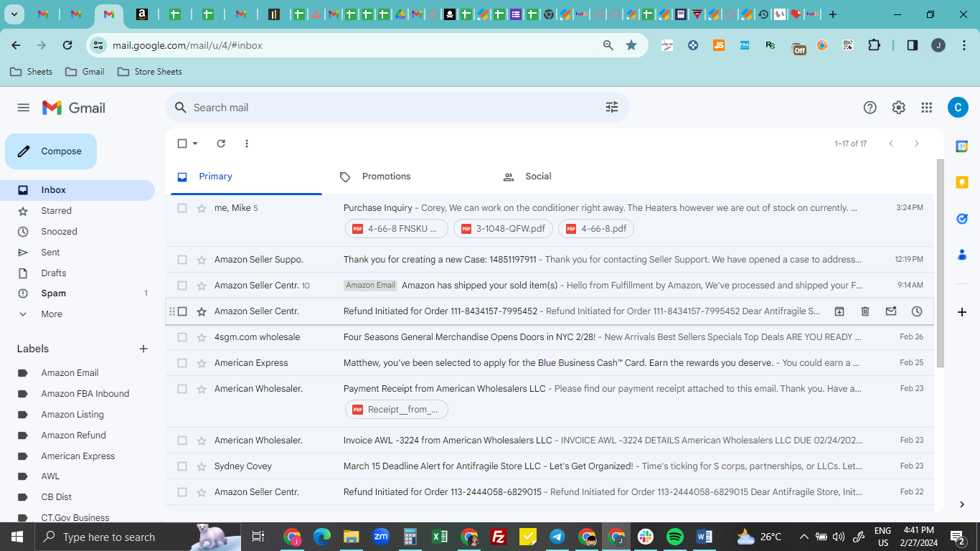Open FileZilla from the taskbar

click(499, 537)
